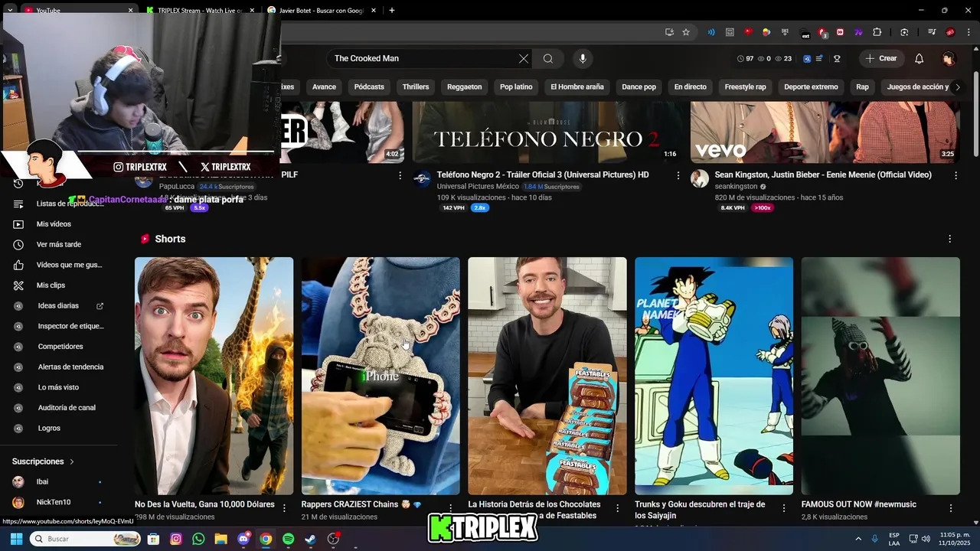The width and height of the screenshot is (980, 551).
Task: Open Spotify from the taskbar
Action: (x=288, y=539)
